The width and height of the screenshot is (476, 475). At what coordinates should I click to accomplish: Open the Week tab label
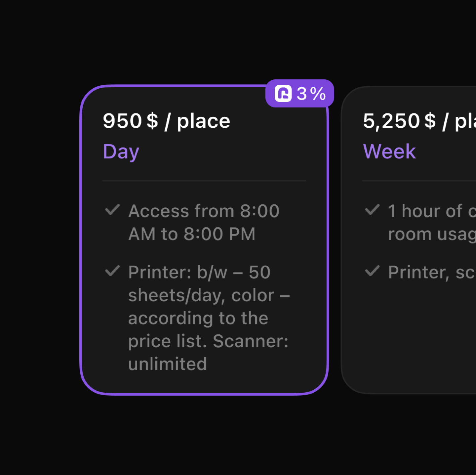389,151
